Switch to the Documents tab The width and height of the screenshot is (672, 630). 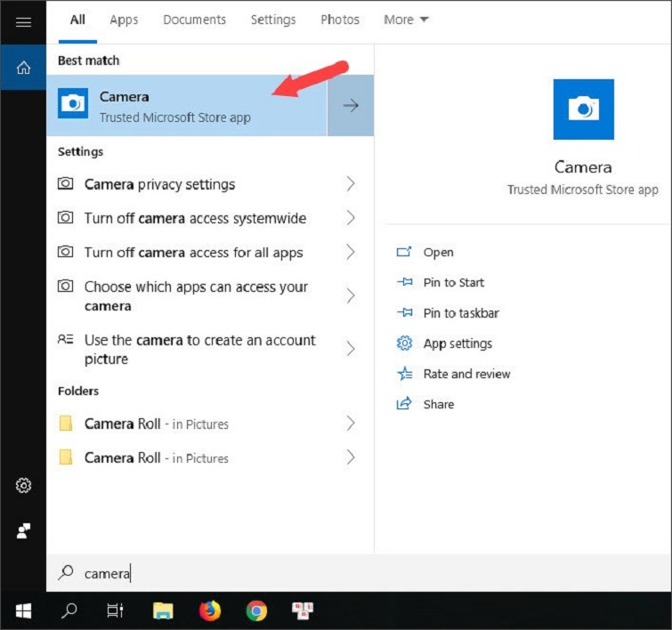pos(195,20)
